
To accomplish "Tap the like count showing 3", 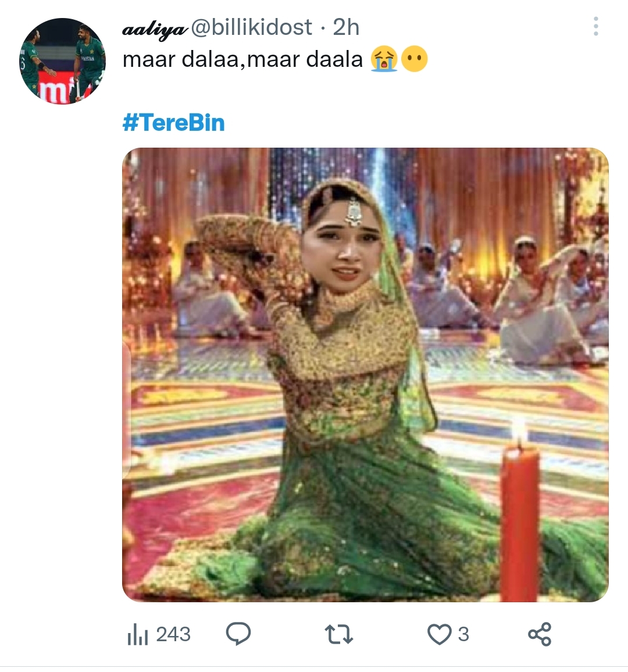I will 462,635.
